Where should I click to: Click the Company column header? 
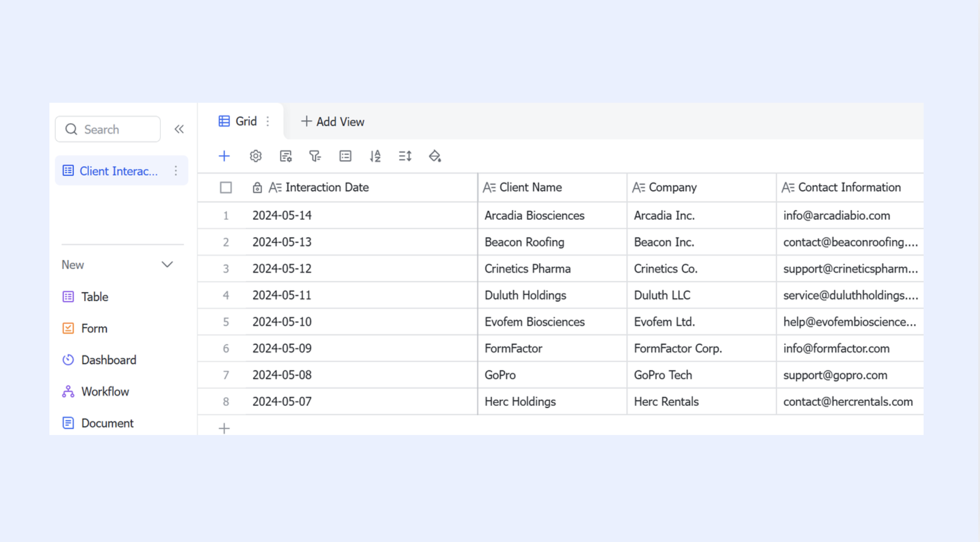point(702,187)
